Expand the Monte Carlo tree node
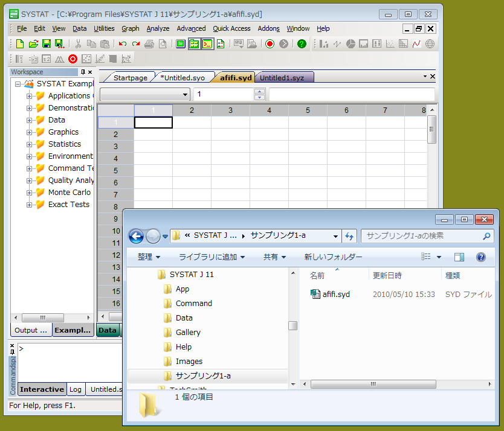504x431 pixels. click(x=29, y=193)
